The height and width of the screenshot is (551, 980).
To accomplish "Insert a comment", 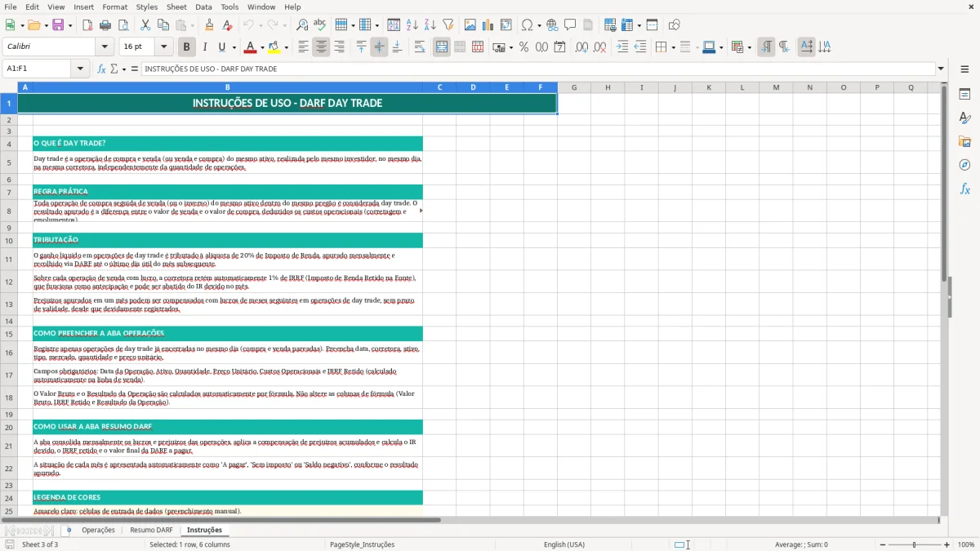I will [x=570, y=25].
